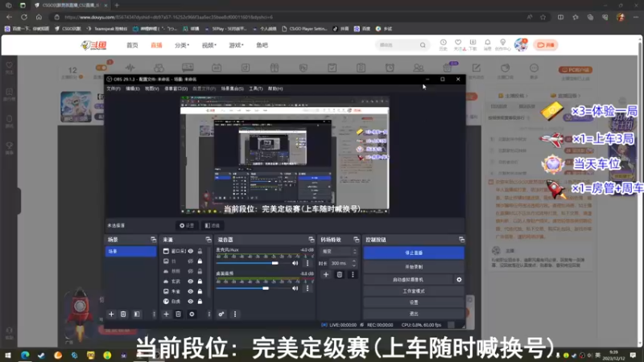Open OBS 编辑(E) menu

tap(133, 88)
